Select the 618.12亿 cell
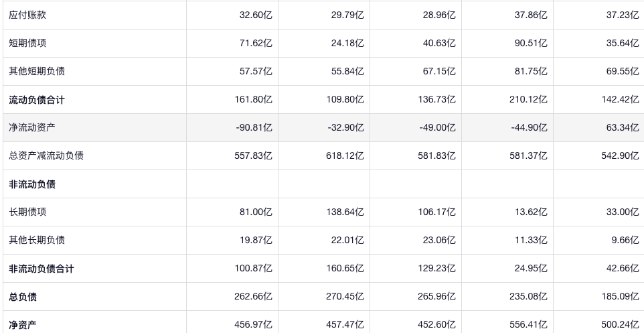The width and height of the screenshot is (644, 333). (x=345, y=155)
